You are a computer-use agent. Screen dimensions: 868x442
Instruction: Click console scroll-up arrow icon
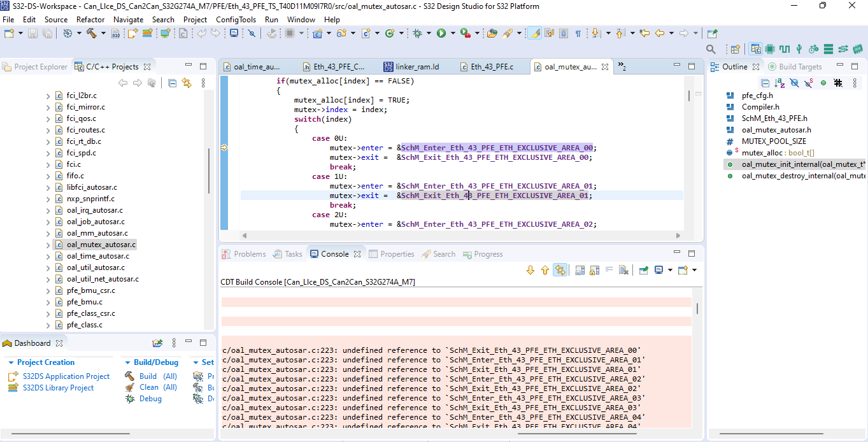tap(544, 270)
